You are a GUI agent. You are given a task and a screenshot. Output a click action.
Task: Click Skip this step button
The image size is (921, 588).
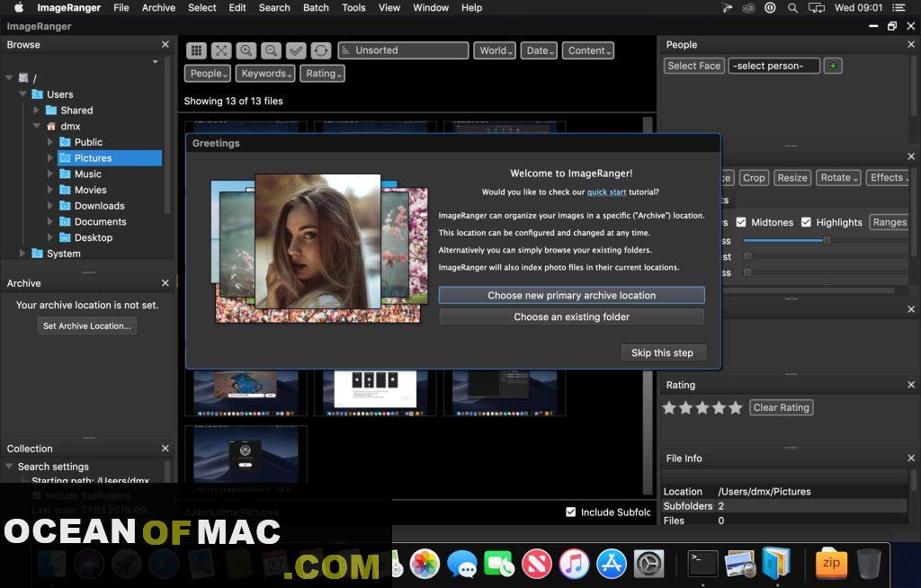point(663,352)
